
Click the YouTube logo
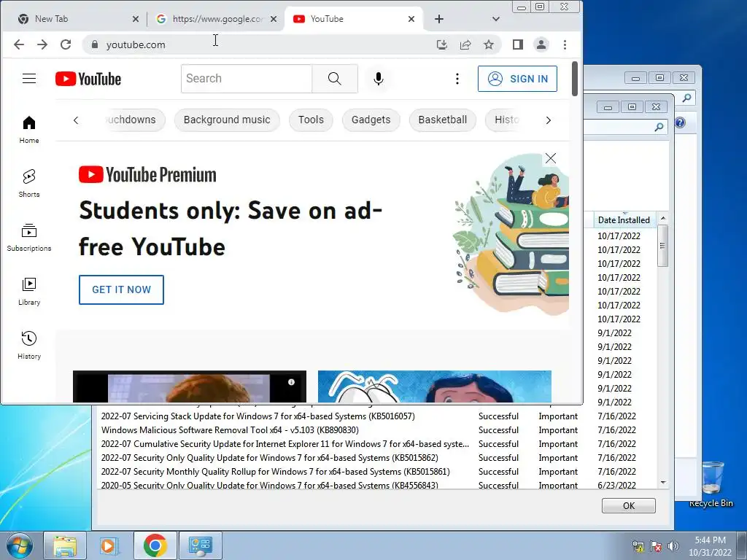(88, 79)
